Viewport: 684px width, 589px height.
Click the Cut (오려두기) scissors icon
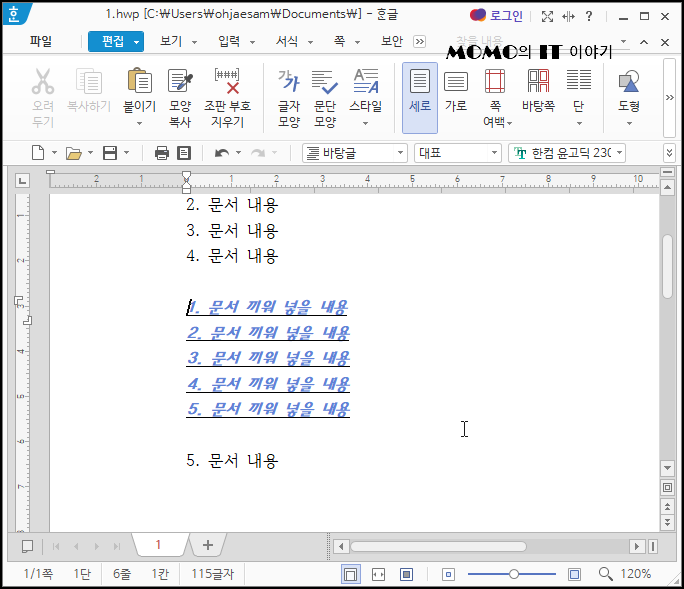[43, 82]
